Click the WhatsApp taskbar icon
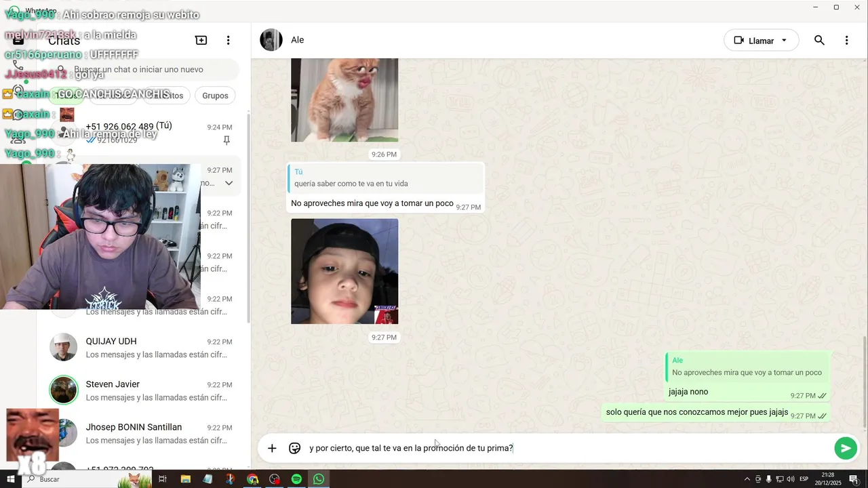 319,479
